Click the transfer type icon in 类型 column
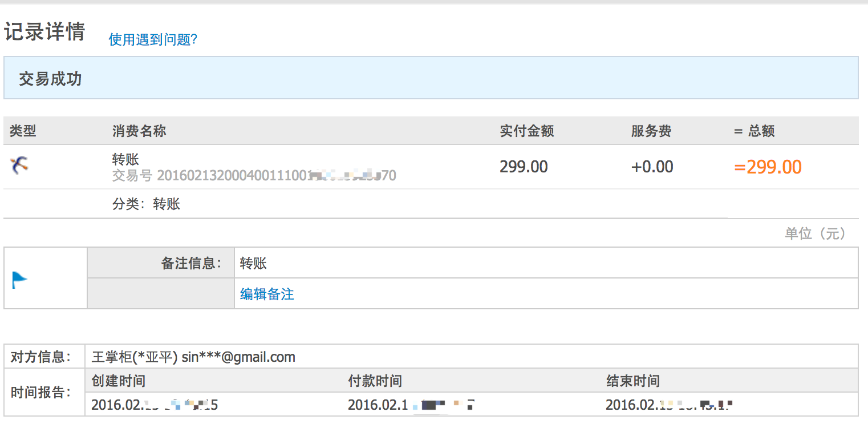This screenshot has width=868, height=436. pos(19,165)
